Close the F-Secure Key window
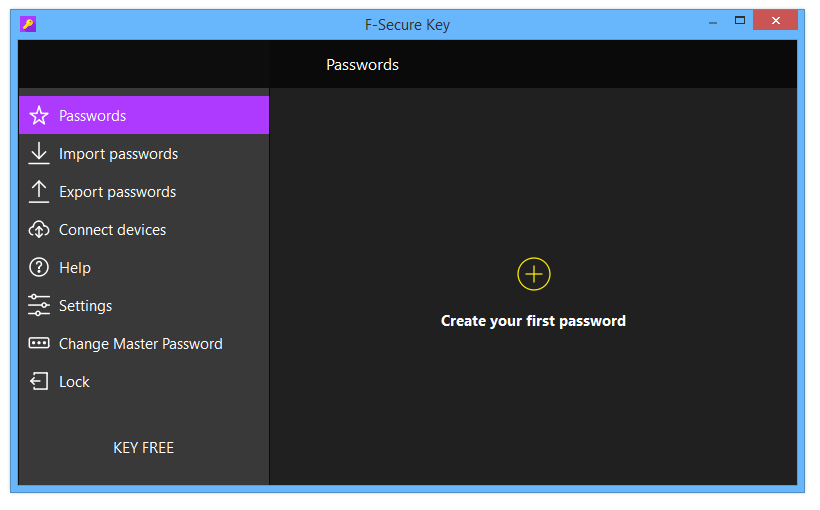820x510 pixels. click(776, 20)
